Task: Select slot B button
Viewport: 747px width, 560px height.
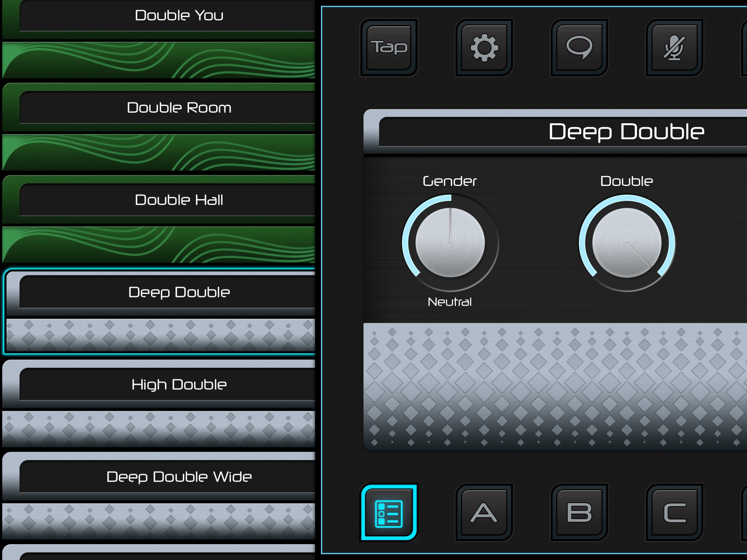Action: point(579,513)
